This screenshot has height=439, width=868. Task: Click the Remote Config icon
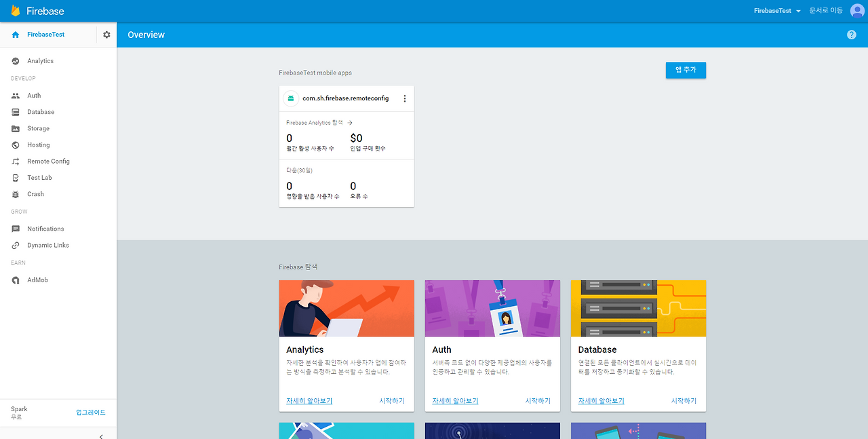[16, 161]
